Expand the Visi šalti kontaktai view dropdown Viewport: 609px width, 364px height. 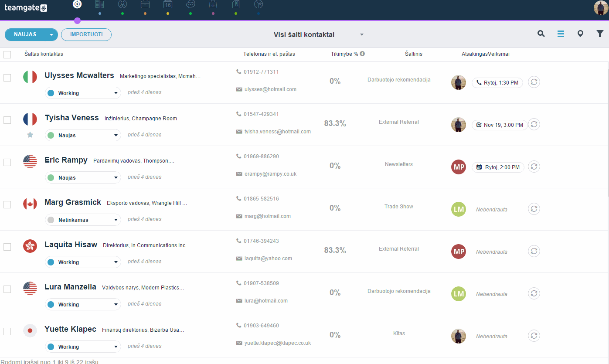point(362,34)
